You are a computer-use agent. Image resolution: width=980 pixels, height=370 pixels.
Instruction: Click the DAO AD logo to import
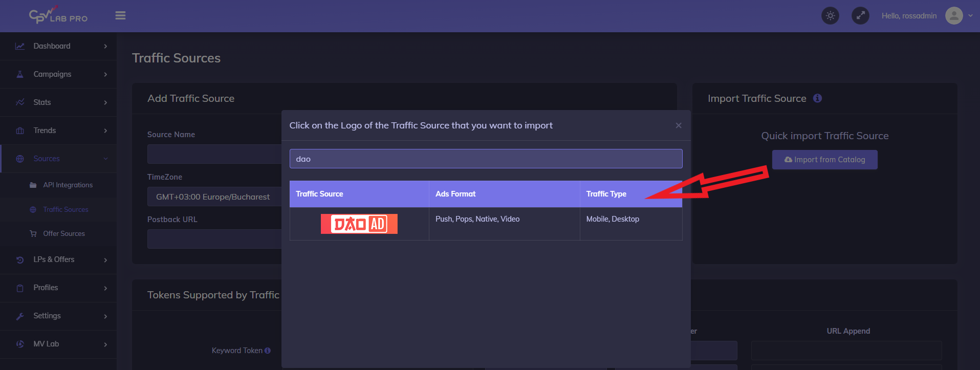coord(359,224)
